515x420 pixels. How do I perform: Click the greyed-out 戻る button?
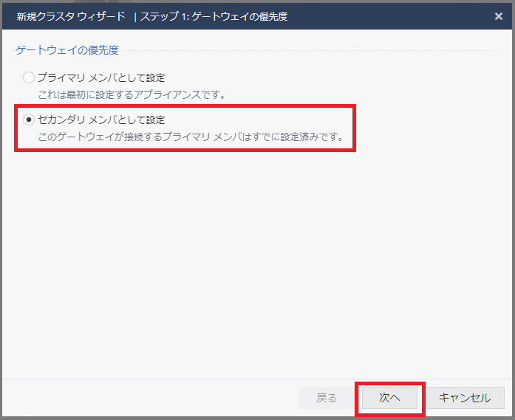tap(326, 398)
